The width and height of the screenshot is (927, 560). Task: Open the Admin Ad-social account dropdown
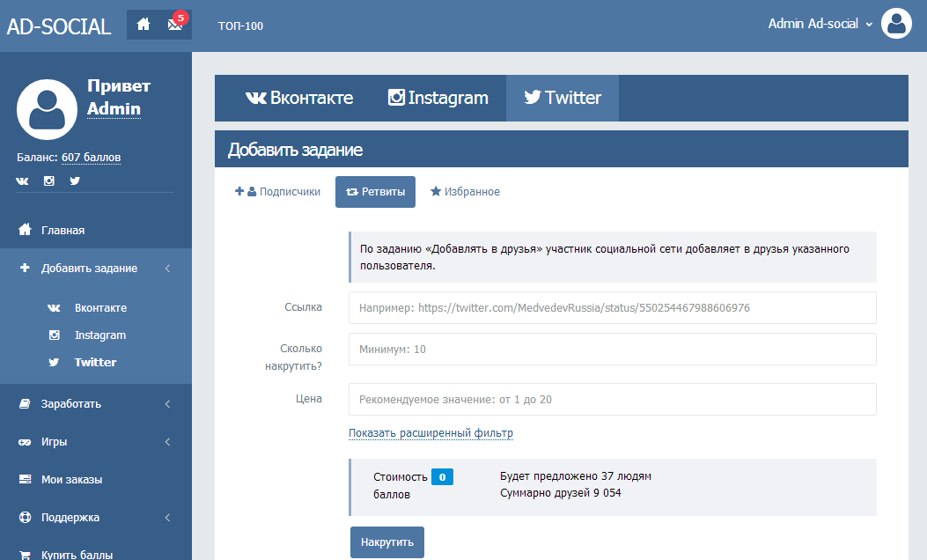coord(820,24)
